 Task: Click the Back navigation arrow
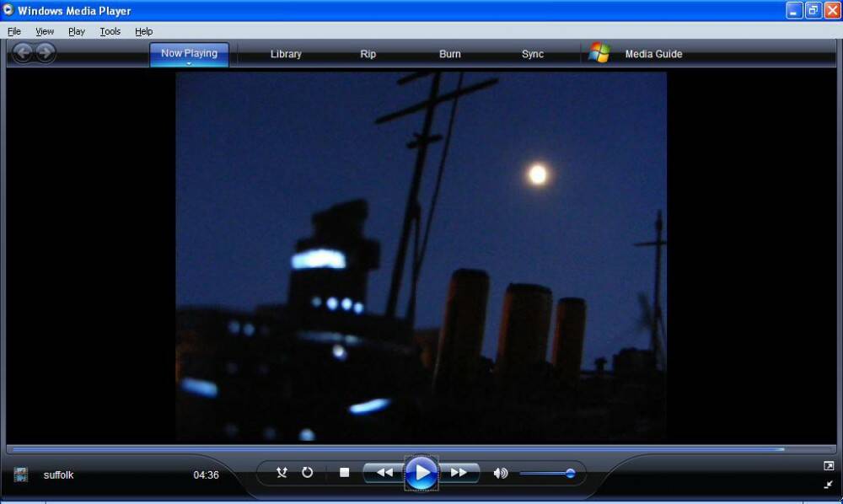point(23,53)
